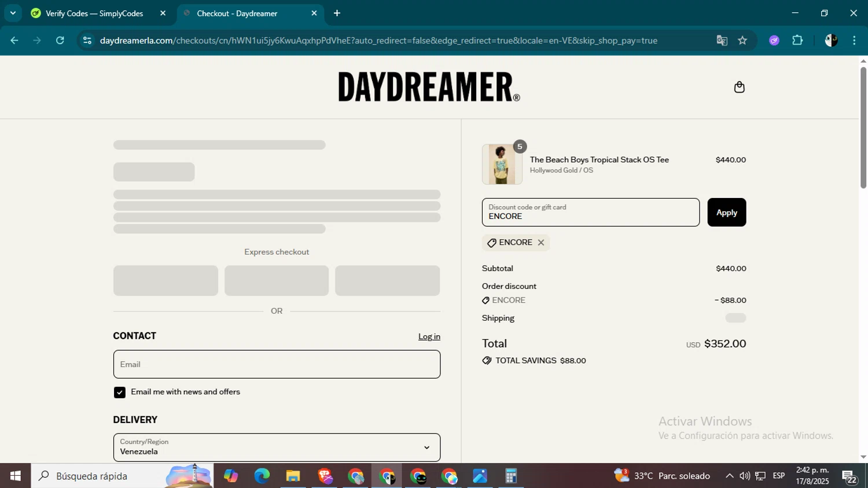Open the Windows Start menu
This screenshot has height=488, width=868.
pos(16,476)
